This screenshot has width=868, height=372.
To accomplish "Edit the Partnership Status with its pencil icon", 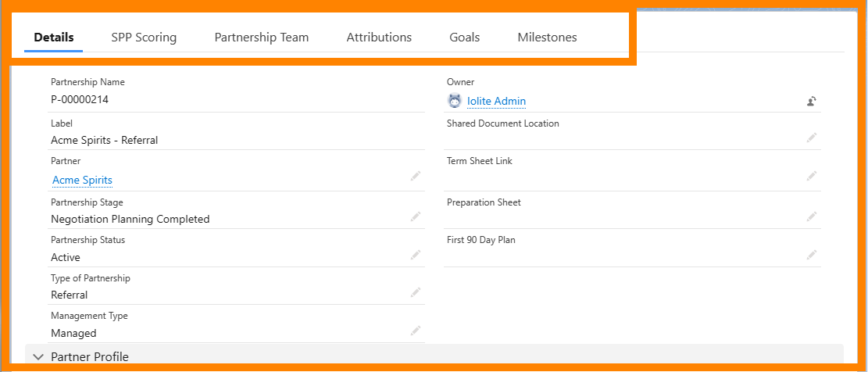I will 415,255.
